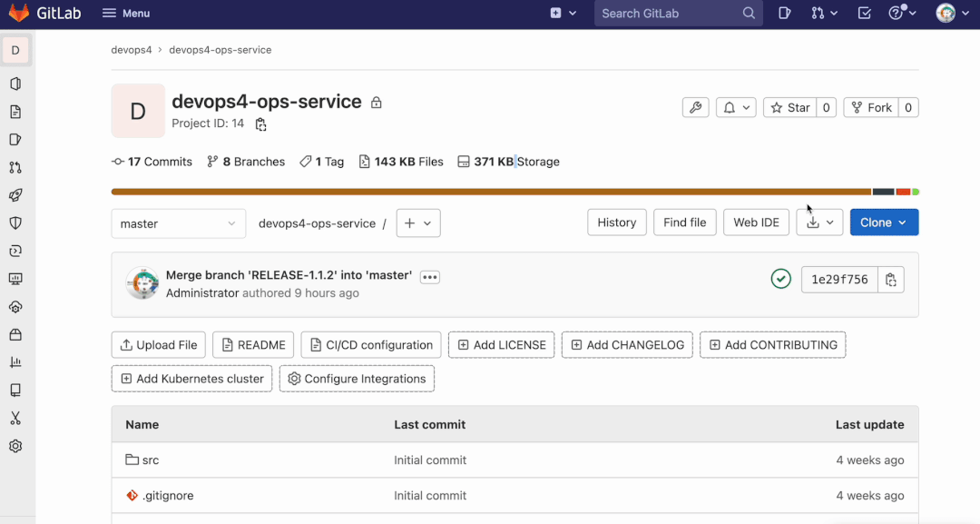Click Upload File button
The width and height of the screenshot is (980, 524).
tap(159, 345)
